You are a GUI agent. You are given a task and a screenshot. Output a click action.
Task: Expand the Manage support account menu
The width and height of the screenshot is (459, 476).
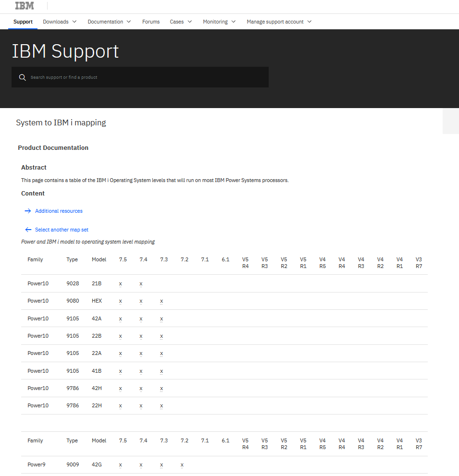pyautogui.click(x=279, y=22)
